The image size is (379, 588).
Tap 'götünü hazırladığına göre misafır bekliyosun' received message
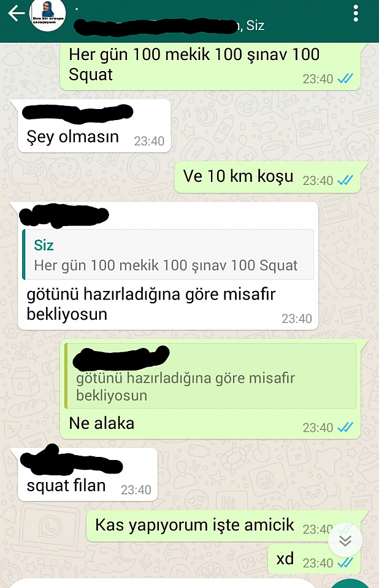click(x=168, y=266)
